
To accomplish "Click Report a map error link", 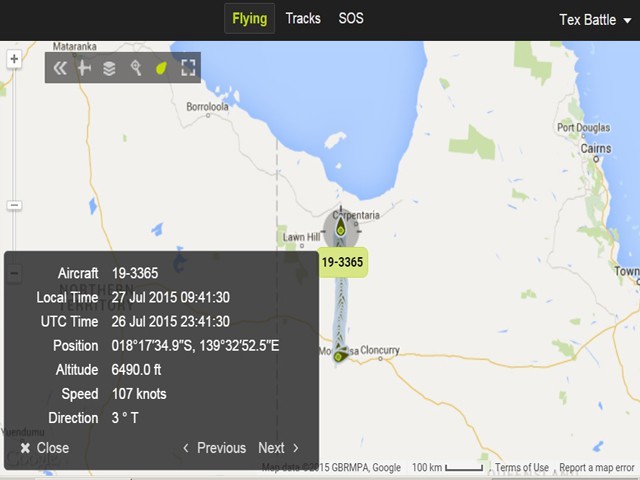I will tap(596, 468).
